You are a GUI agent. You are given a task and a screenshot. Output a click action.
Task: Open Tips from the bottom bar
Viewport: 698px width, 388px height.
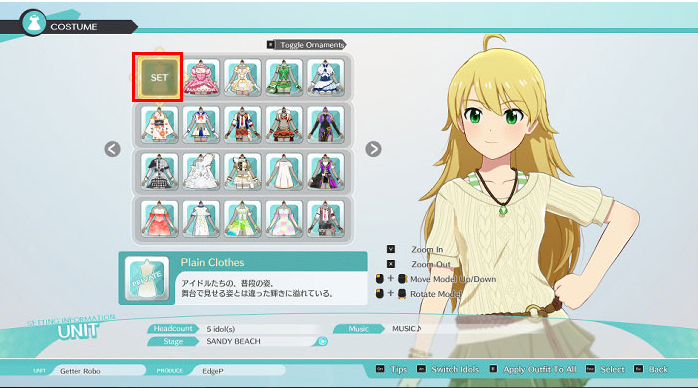(x=392, y=369)
